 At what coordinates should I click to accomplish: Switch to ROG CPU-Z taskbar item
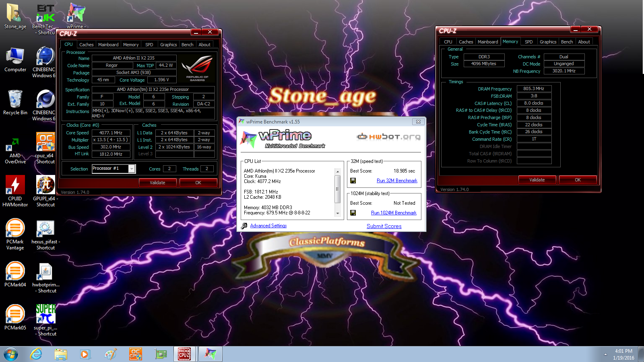(185, 354)
